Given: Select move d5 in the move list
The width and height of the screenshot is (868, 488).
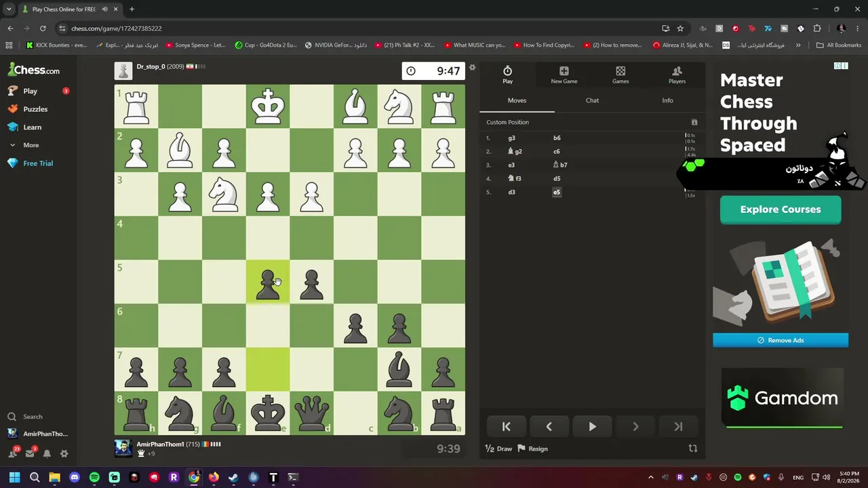Looking at the screenshot, I should pyautogui.click(x=557, y=179).
